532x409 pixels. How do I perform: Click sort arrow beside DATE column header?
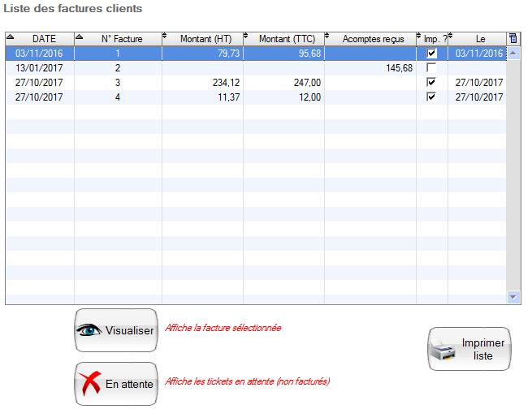point(10,38)
